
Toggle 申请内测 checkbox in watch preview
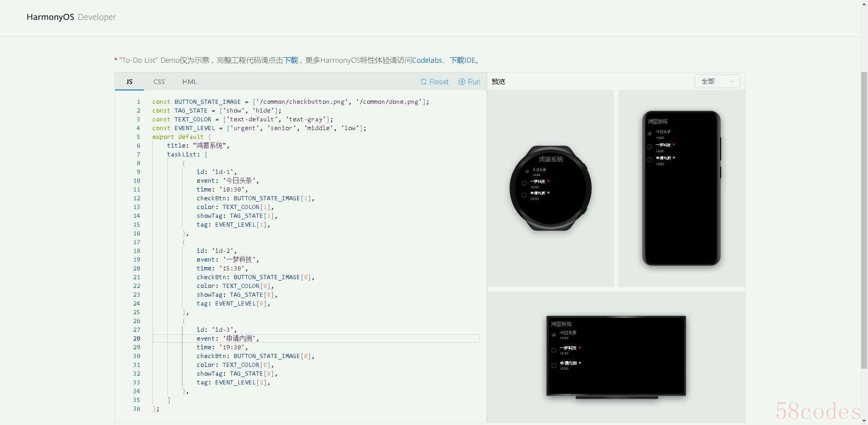[x=524, y=195]
